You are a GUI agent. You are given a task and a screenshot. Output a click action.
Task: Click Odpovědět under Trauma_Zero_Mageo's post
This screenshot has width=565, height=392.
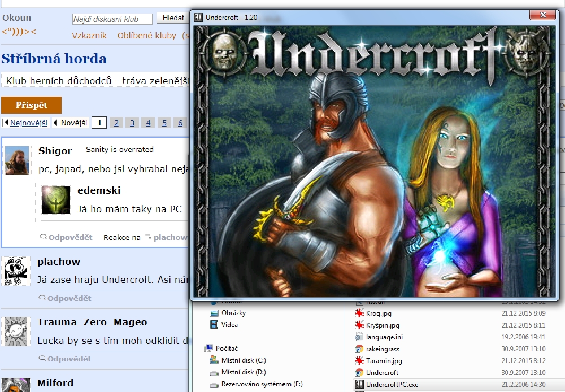[x=69, y=359]
